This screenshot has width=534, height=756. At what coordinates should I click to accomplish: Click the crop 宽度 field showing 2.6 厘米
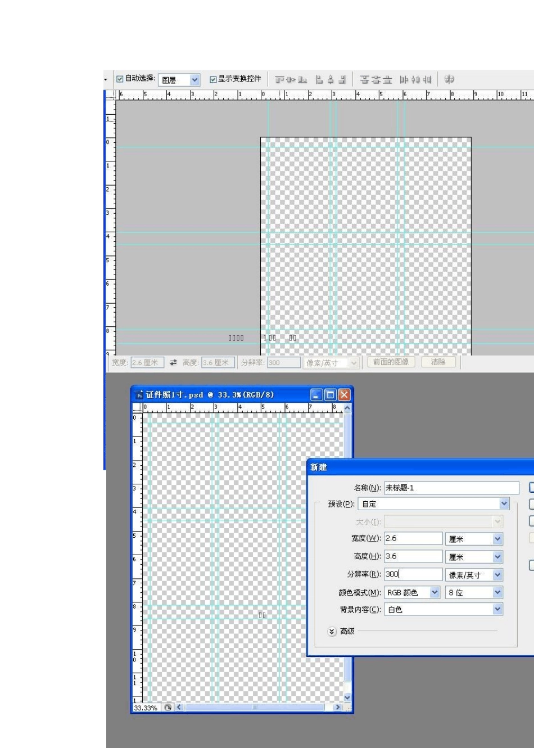click(147, 363)
